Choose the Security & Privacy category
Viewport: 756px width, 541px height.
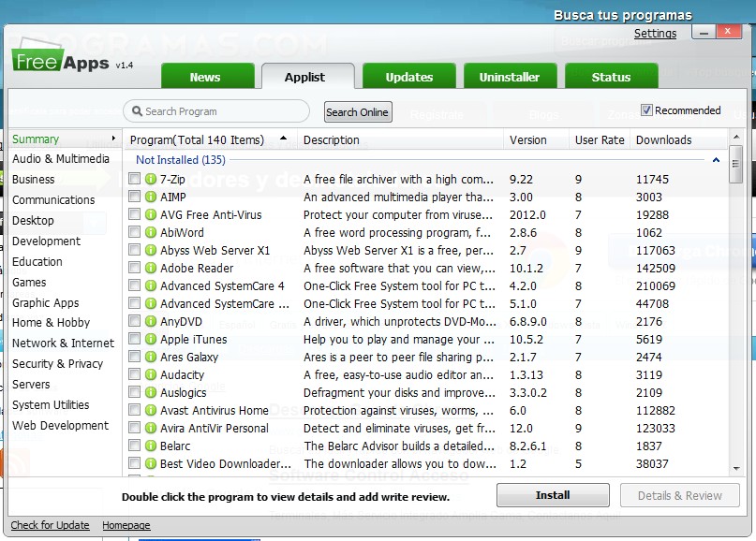(x=58, y=364)
